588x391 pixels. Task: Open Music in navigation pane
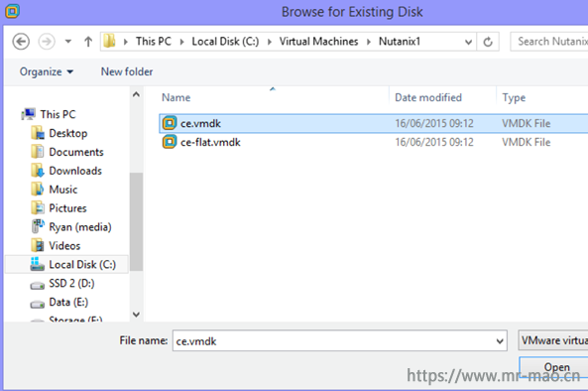pos(63,190)
